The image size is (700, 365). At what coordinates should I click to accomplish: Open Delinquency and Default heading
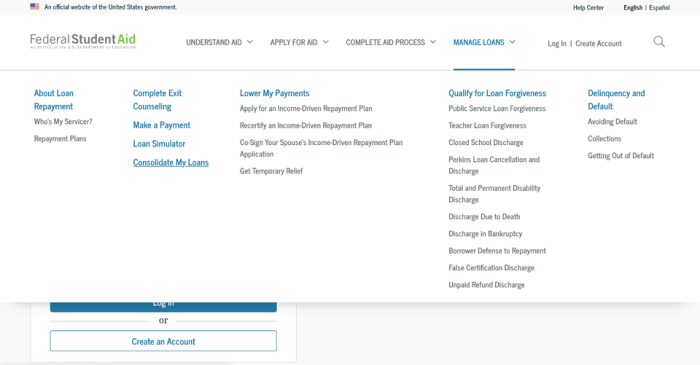[616, 100]
